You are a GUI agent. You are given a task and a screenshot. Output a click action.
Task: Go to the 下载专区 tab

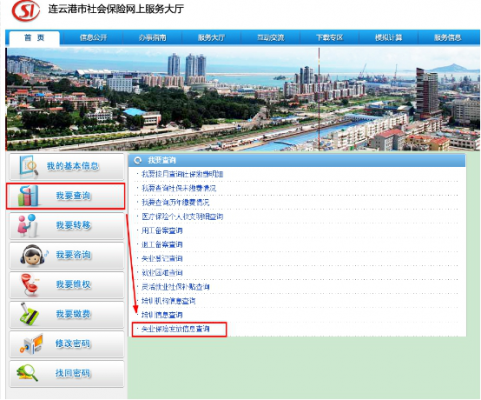click(x=330, y=38)
